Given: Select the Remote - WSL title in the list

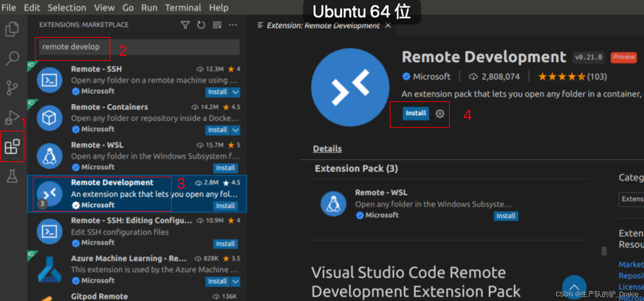Looking at the screenshot, I should click(x=97, y=145).
